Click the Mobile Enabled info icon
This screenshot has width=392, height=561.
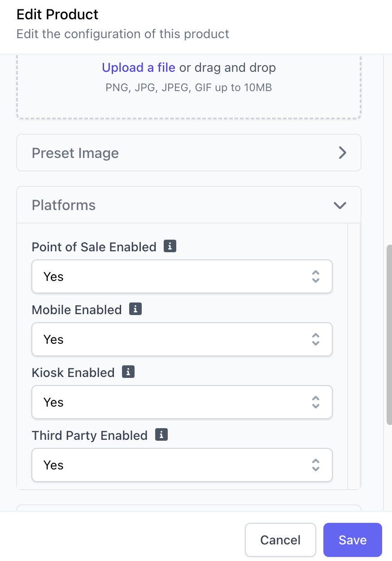point(135,309)
